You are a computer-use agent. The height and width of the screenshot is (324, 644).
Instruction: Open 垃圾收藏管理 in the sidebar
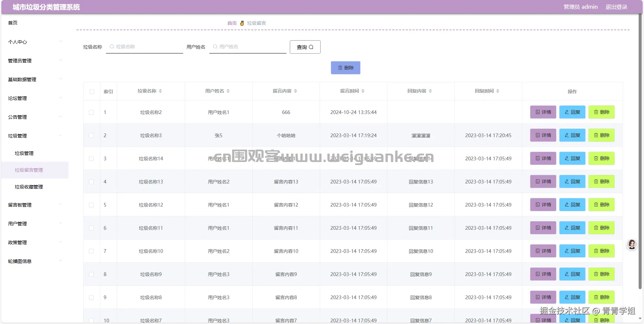pyautogui.click(x=35, y=187)
